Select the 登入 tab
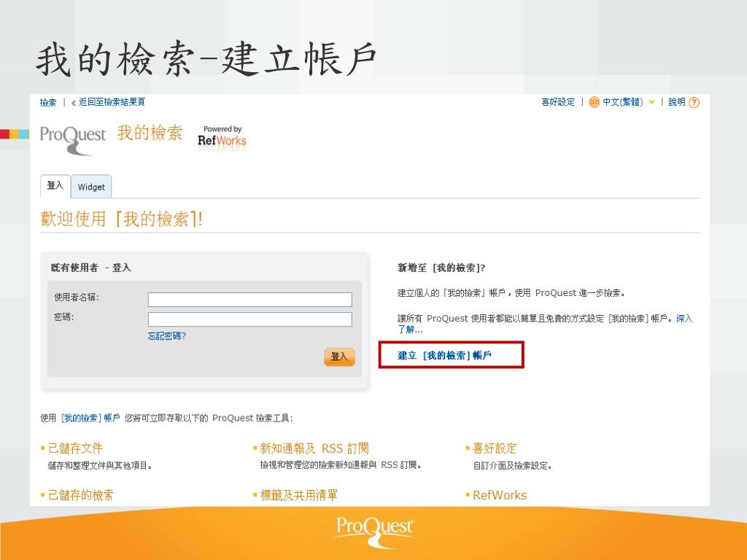 [55, 186]
